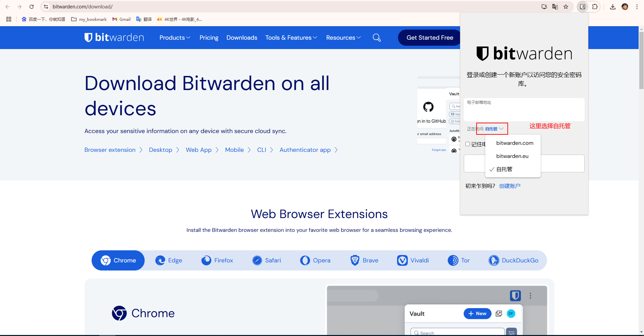Select the Vivaldi browser tab
The width and height of the screenshot is (644, 336).
point(413,260)
